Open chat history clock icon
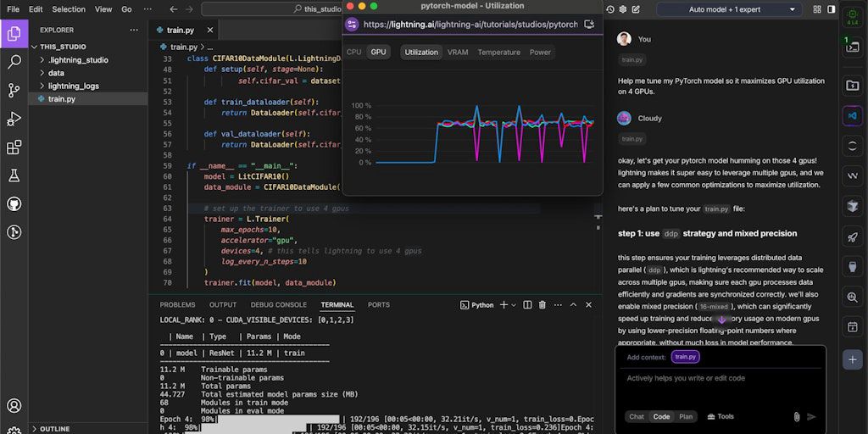Image resolution: width=868 pixels, height=434 pixels. tap(610, 9)
